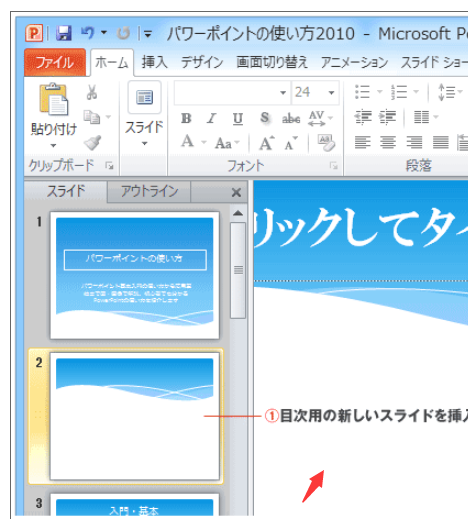Cut selection with the scissors icon
Screen dimensions: 468x519
coord(92,92)
